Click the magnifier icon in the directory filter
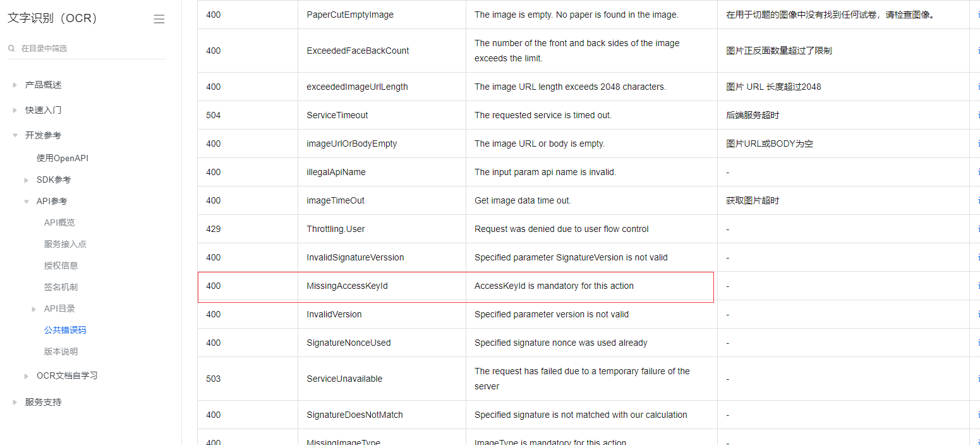980x445 pixels. (x=11, y=48)
